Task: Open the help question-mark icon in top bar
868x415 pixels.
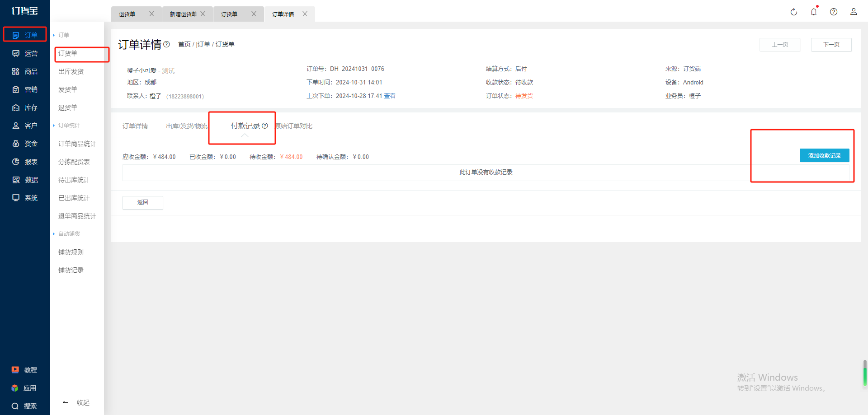Action: pyautogui.click(x=834, y=12)
